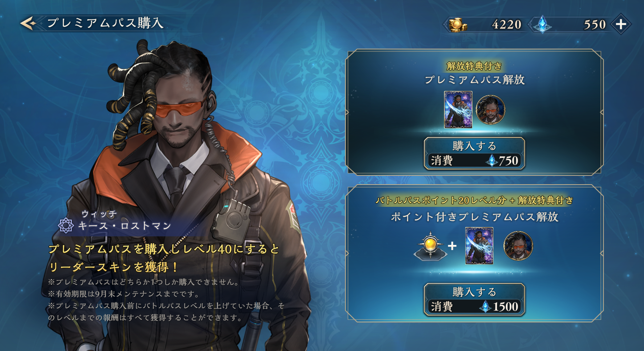View card sleeve in top premium pass

[x=458, y=109]
